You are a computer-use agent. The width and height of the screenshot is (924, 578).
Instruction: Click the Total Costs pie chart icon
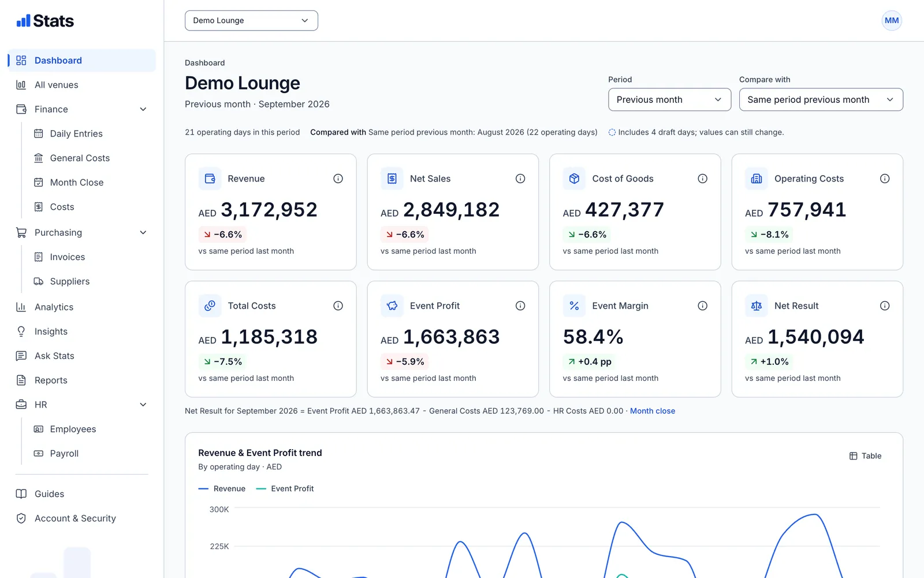pos(210,306)
